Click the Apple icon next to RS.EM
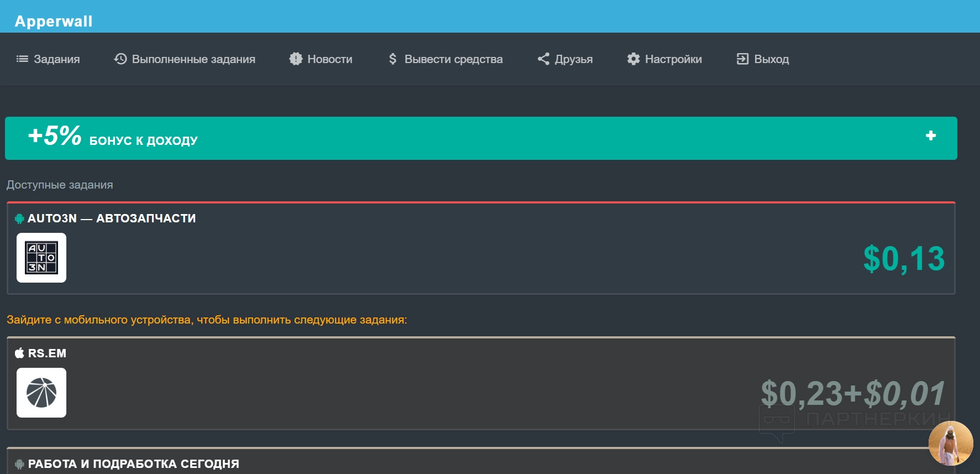This screenshot has height=474, width=980. [19, 353]
